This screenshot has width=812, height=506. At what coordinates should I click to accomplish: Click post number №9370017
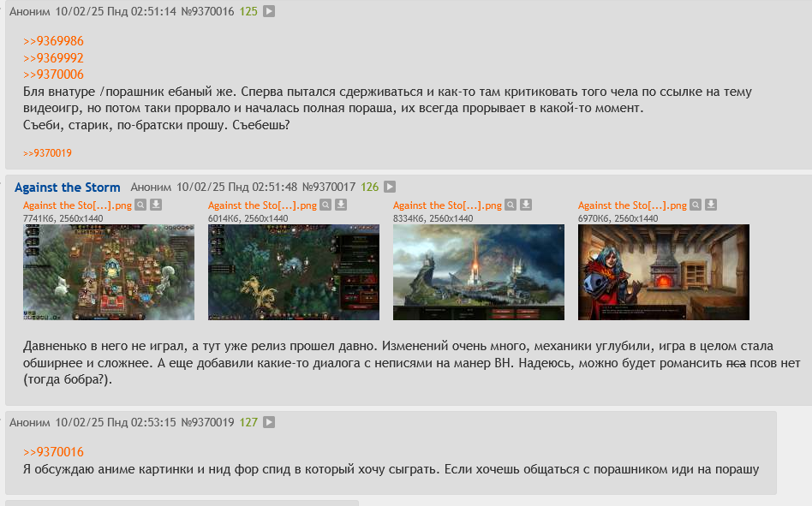[x=329, y=187]
